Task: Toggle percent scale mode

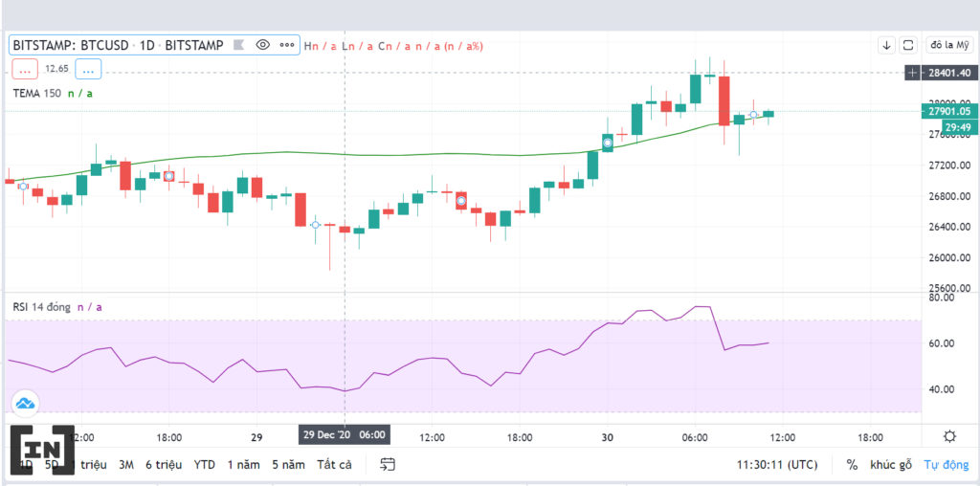Action: click(852, 465)
